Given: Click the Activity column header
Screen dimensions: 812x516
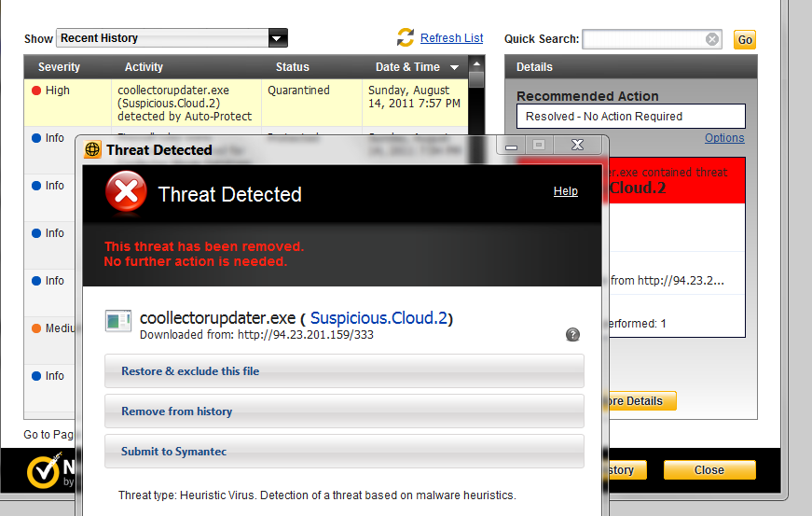Looking at the screenshot, I should coord(144,67).
